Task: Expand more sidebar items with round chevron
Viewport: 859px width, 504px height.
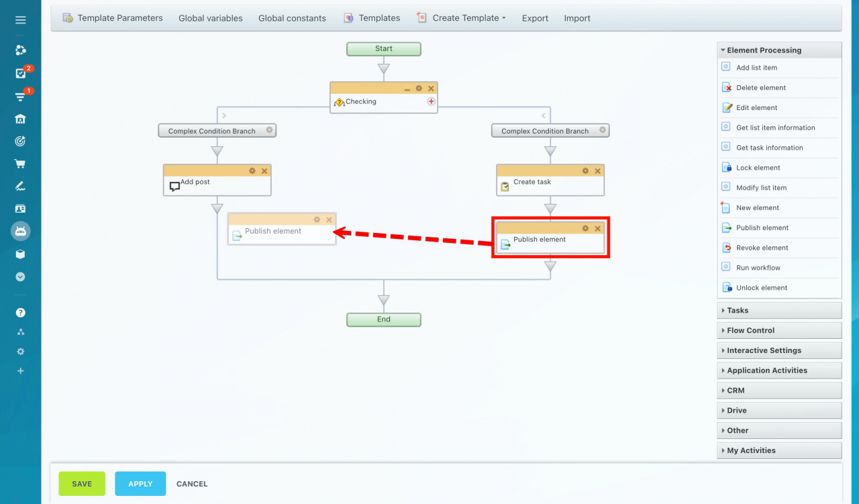Action: click(20, 276)
